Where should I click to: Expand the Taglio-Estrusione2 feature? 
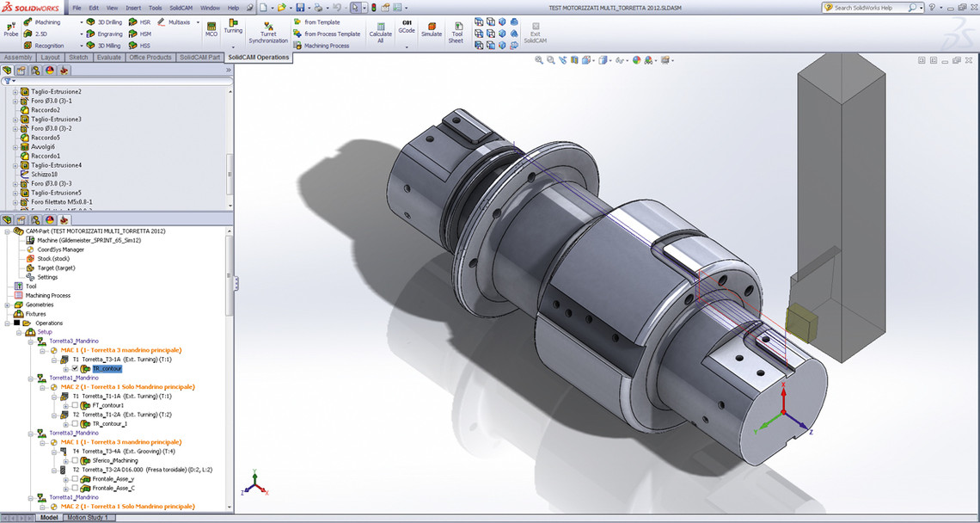[15, 92]
